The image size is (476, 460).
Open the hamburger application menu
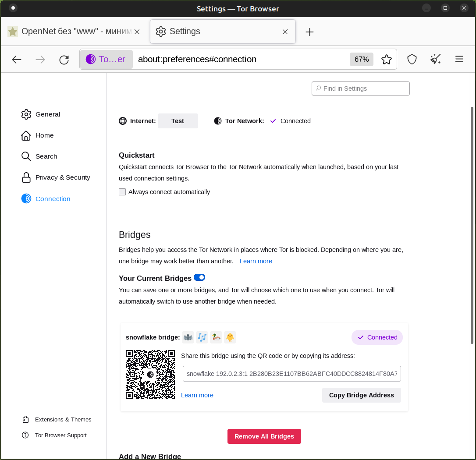(x=459, y=59)
